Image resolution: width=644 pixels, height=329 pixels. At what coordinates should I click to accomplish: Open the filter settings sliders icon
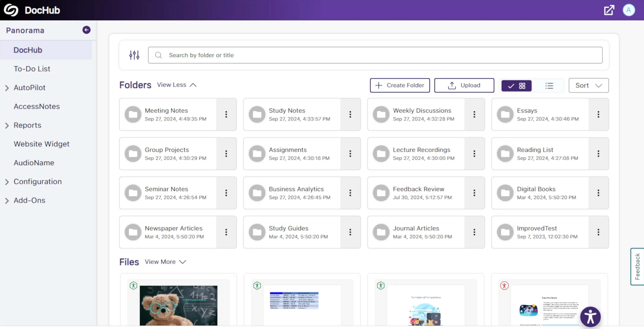coord(134,55)
